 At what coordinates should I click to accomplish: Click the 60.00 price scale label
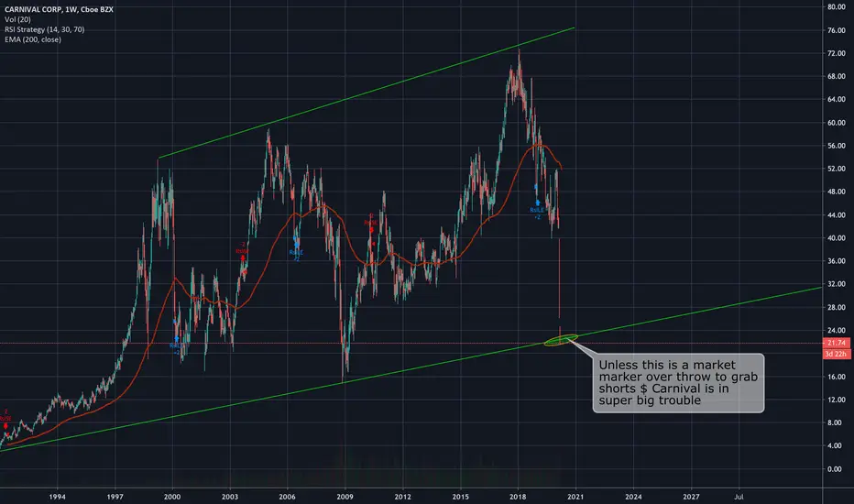[x=837, y=123]
